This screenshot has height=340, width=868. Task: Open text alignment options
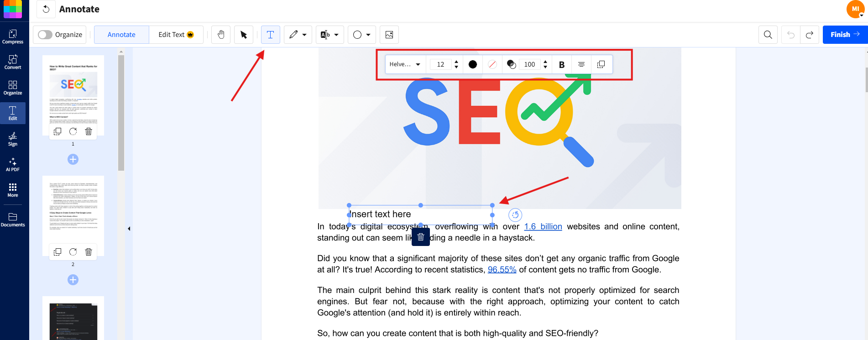[x=581, y=64]
